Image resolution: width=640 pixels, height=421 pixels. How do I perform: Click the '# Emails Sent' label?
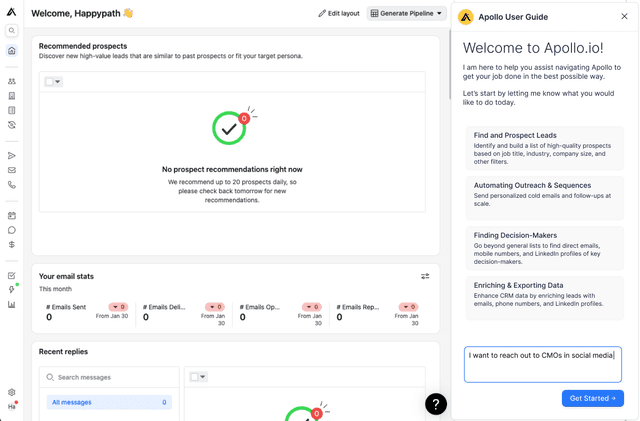[66, 307]
